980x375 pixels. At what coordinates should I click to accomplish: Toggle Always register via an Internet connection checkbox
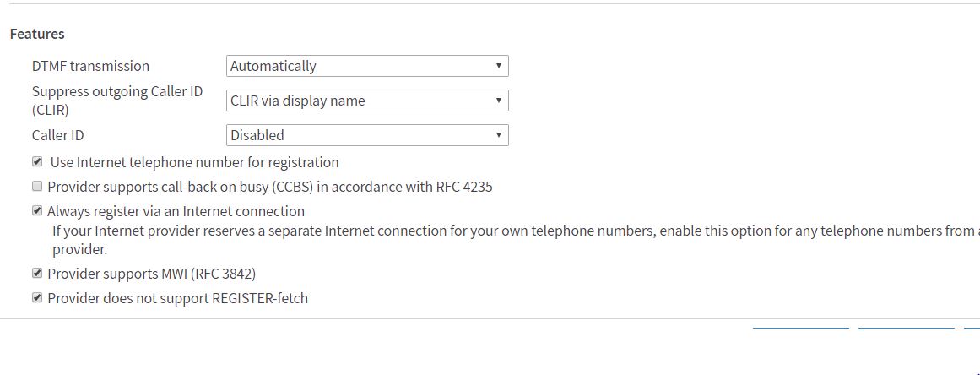point(37,211)
